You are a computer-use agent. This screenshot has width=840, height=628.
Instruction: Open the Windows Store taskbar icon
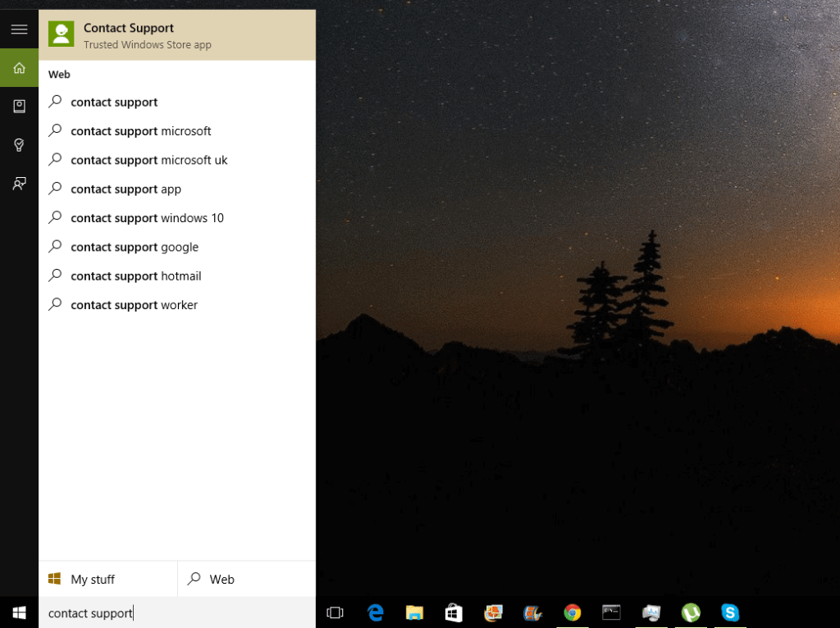click(454, 612)
